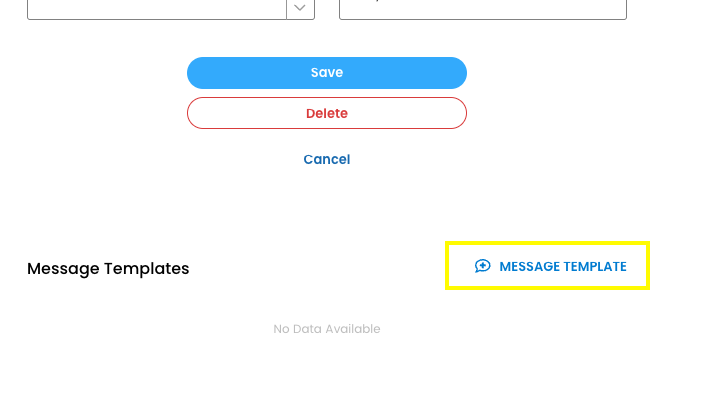
Task: Click the No Data Available placeholder text
Action: click(x=327, y=329)
